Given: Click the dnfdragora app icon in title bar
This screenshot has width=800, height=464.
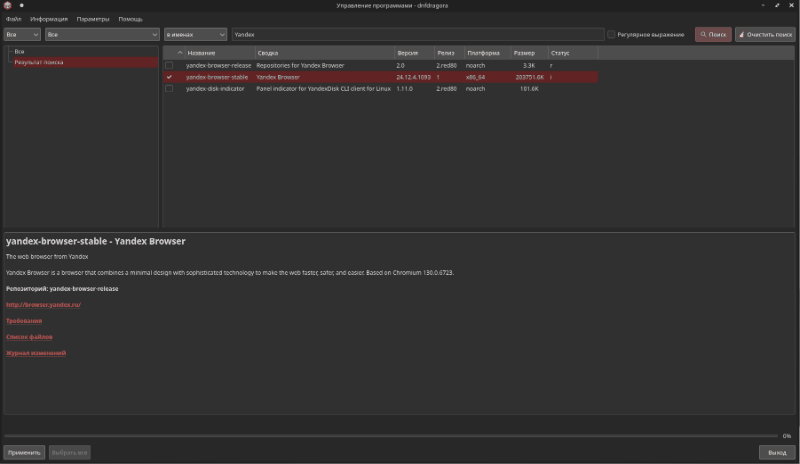Looking at the screenshot, I should (x=7, y=5).
